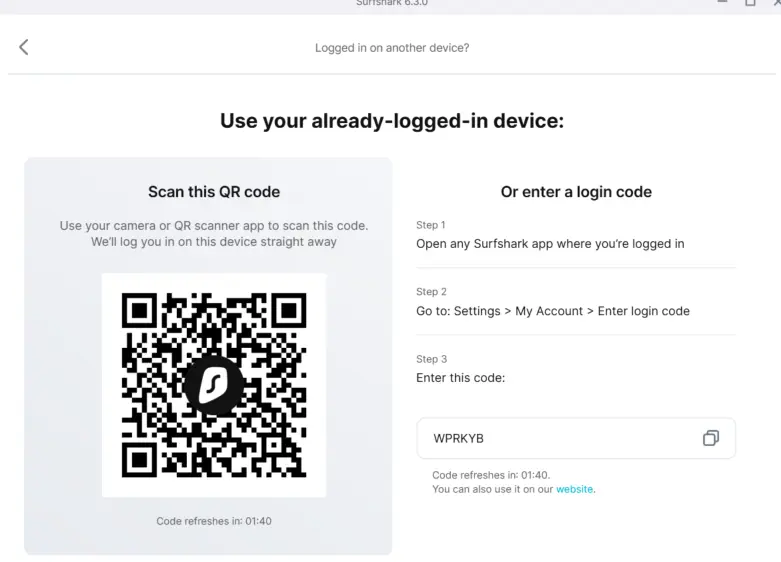Select the Step 1 instruction text
The image size is (781, 562).
550,244
